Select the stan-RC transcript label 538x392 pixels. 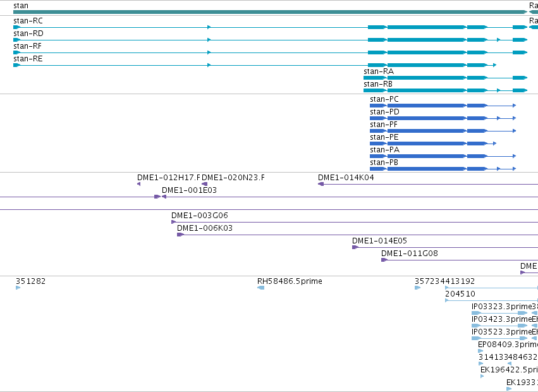click(x=28, y=21)
